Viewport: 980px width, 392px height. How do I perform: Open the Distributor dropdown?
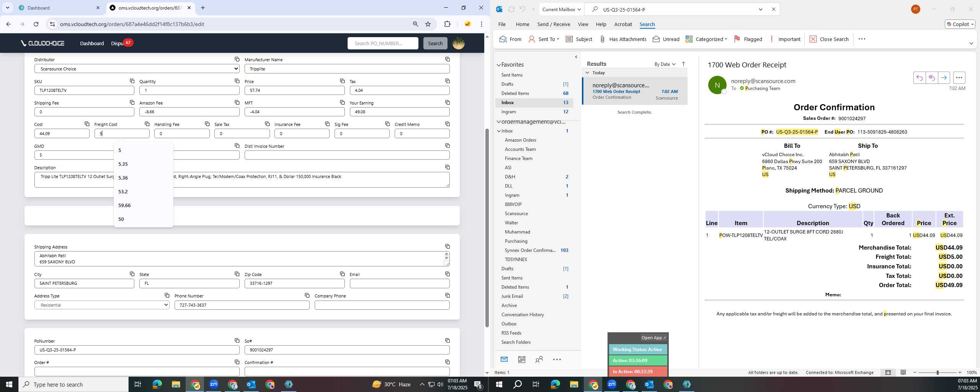coord(137,69)
